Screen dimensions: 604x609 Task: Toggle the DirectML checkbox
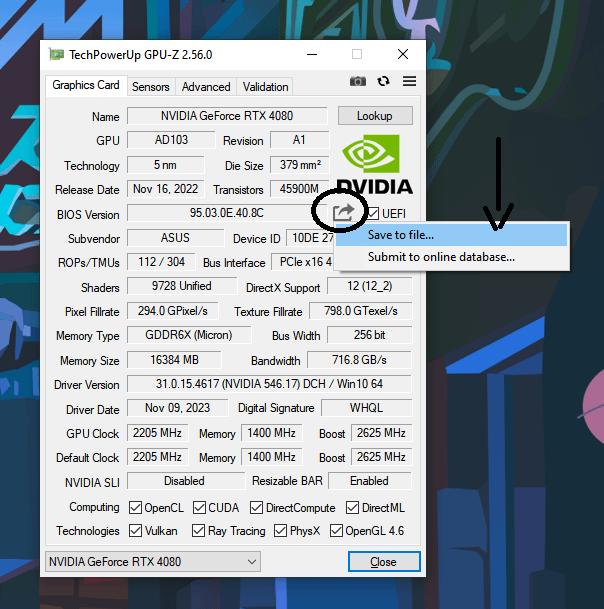(x=352, y=508)
